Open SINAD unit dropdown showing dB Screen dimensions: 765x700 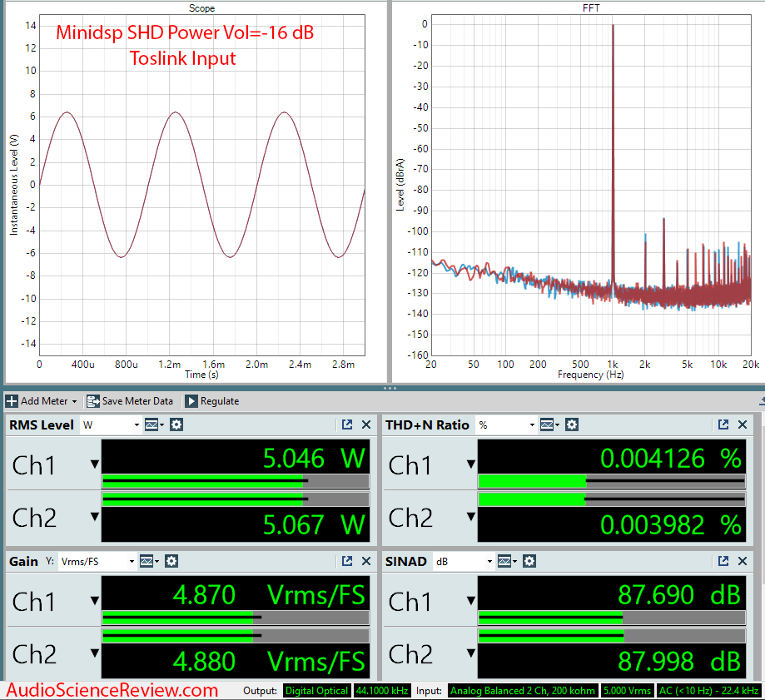pos(464,562)
